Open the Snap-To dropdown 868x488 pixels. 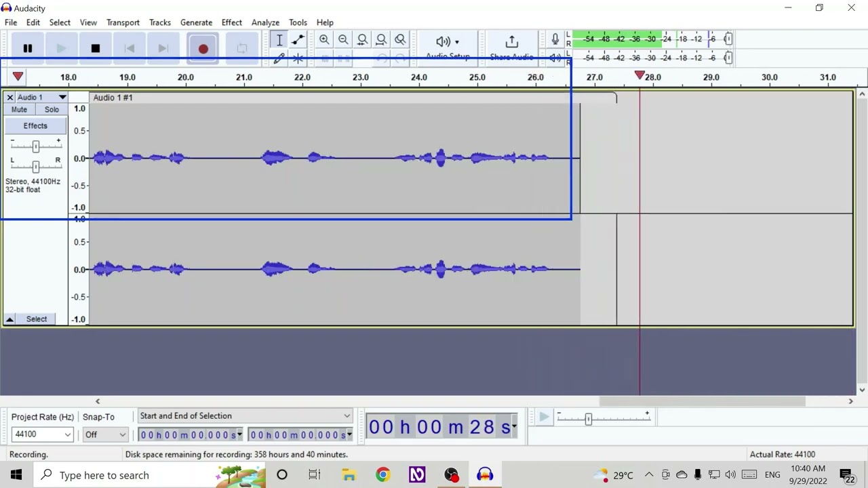pos(105,434)
